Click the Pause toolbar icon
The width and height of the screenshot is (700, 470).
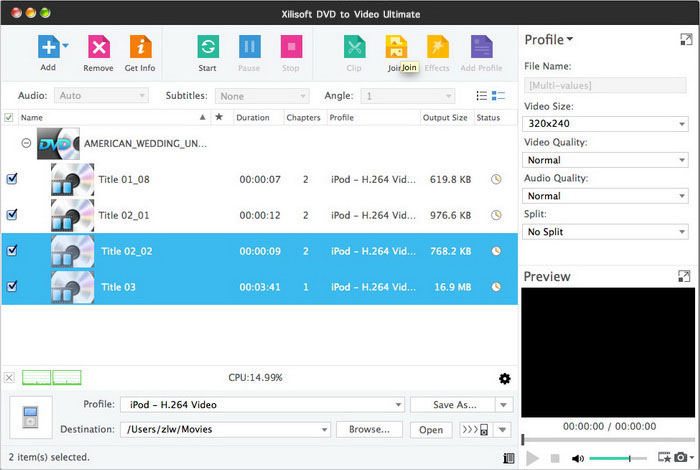click(250, 47)
